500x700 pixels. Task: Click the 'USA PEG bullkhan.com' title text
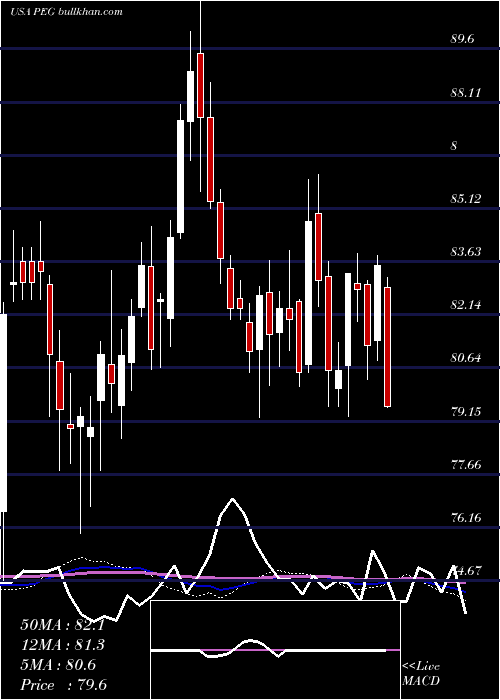66,12
